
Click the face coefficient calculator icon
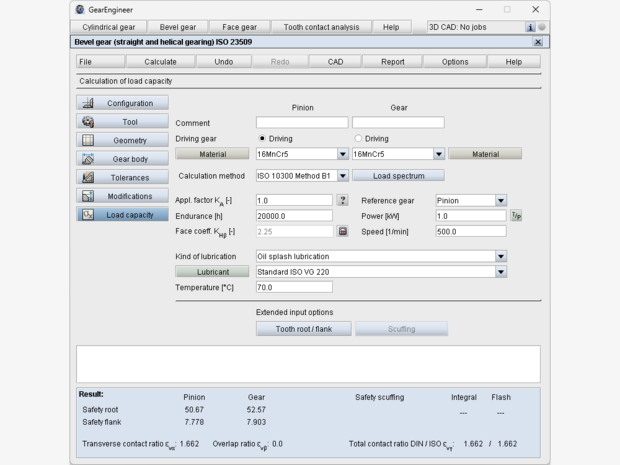point(342,231)
